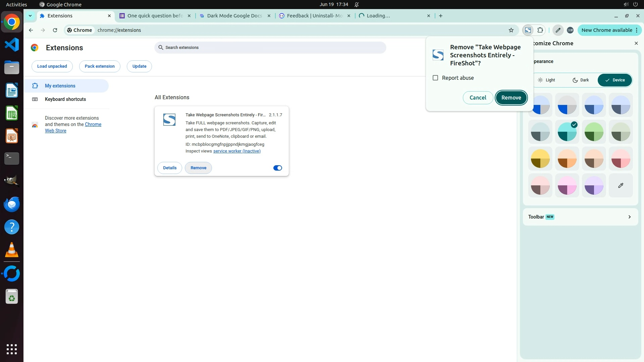Confirm removal with Remove button
The image size is (644, 362).
tap(511, 98)
